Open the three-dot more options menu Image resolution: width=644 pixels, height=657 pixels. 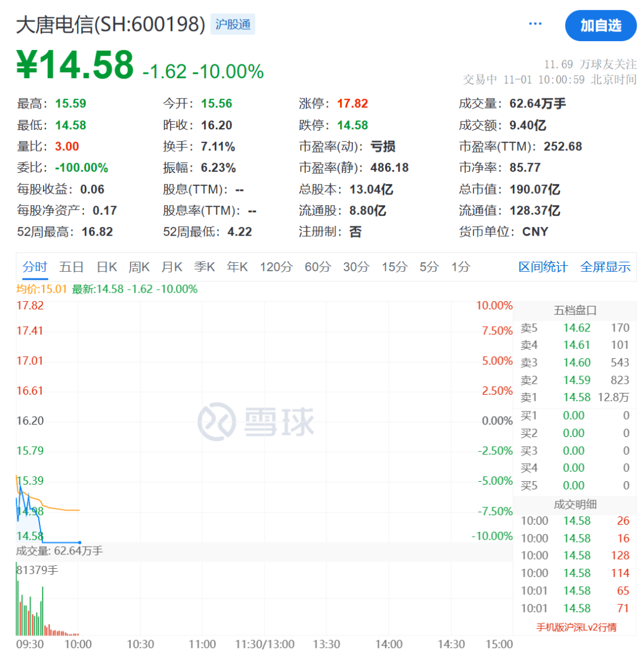pos(535,24)
